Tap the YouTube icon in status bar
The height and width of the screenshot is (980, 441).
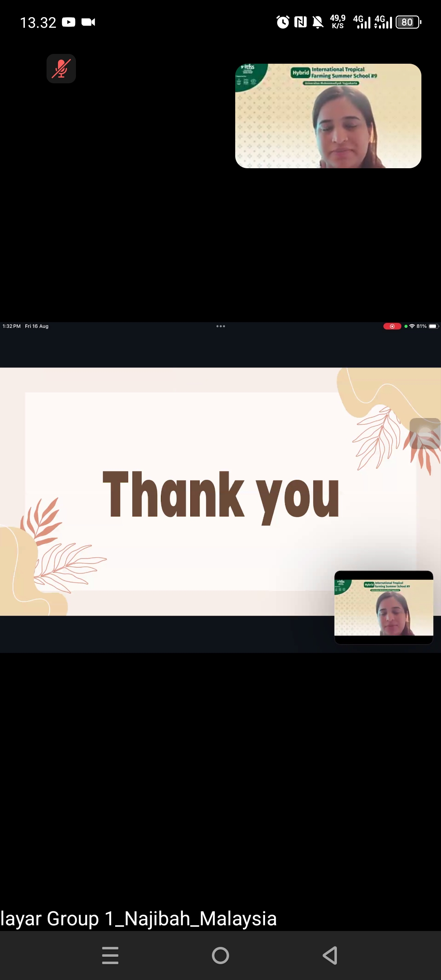(x=69, y=22)
